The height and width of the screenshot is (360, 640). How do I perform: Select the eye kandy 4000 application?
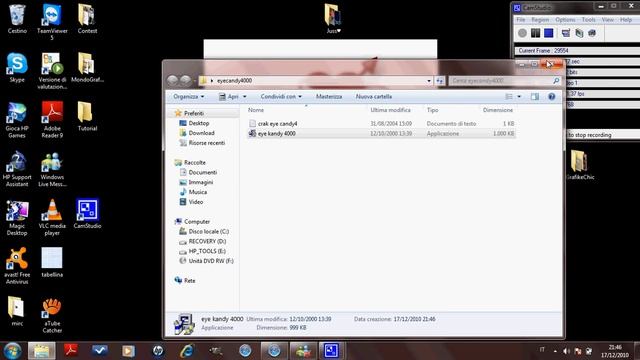381,133
